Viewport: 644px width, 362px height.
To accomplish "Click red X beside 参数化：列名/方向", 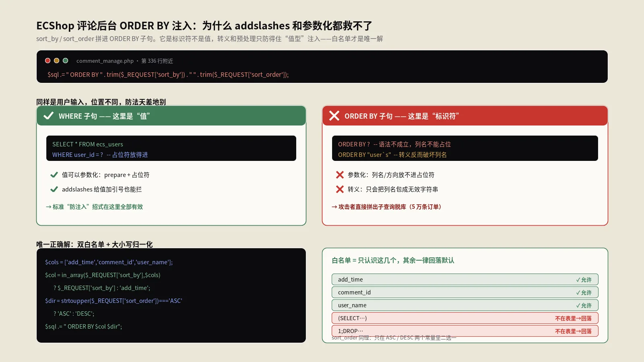I will (x=340, y=175).
